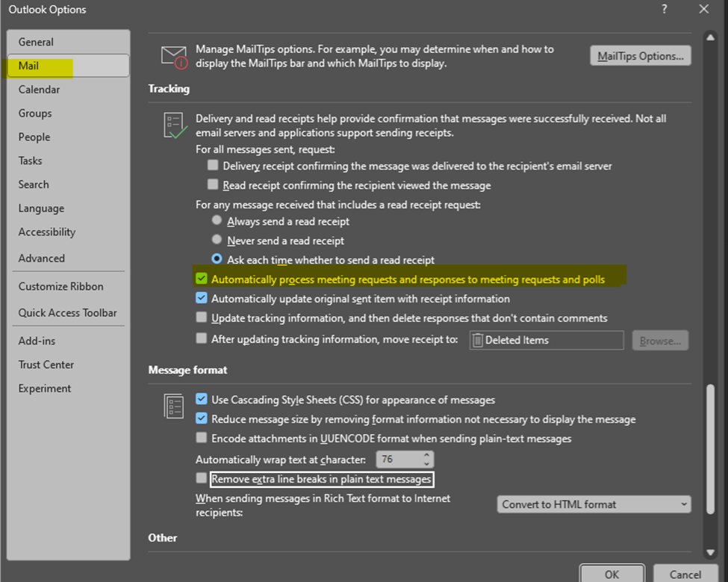This screenshot has width=728, height=582.
Task: Click the Other section heading
Action: coord(163,538)
